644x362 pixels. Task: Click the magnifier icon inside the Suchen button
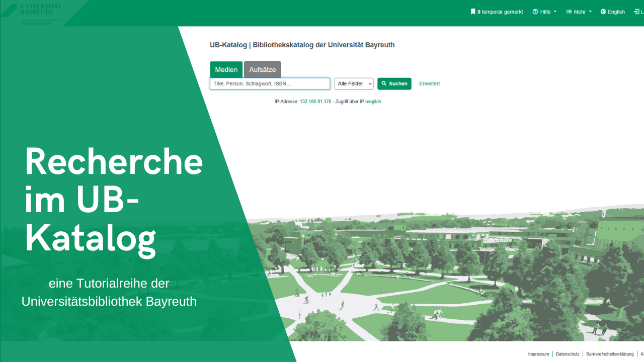(384, 83)
